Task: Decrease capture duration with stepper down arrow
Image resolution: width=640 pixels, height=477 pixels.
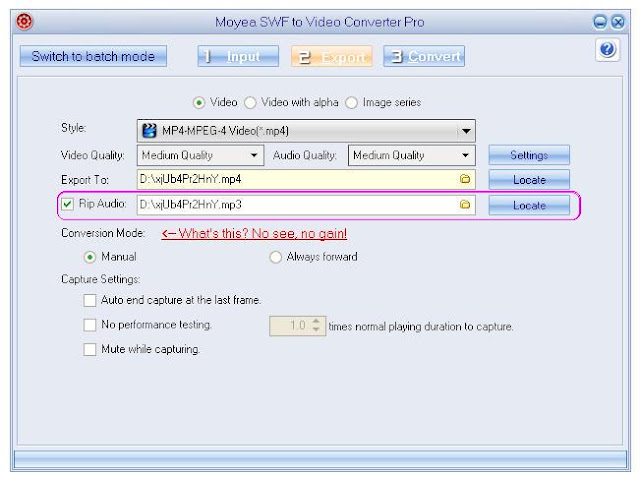Action: point(316,330)
